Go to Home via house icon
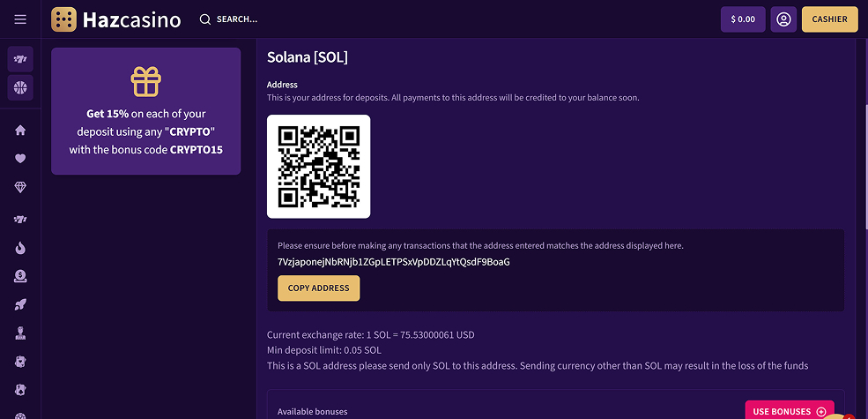This screenshot has height=419, width=868. coord(20,131)
